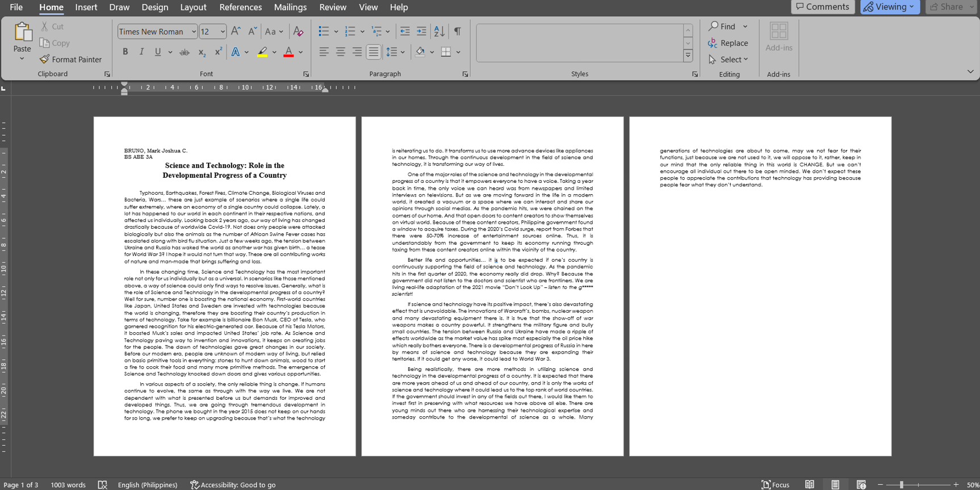This screenshot has width=980, height=490.
Task: Switch to Web Layout view
Action: click(x=861, y=484)
